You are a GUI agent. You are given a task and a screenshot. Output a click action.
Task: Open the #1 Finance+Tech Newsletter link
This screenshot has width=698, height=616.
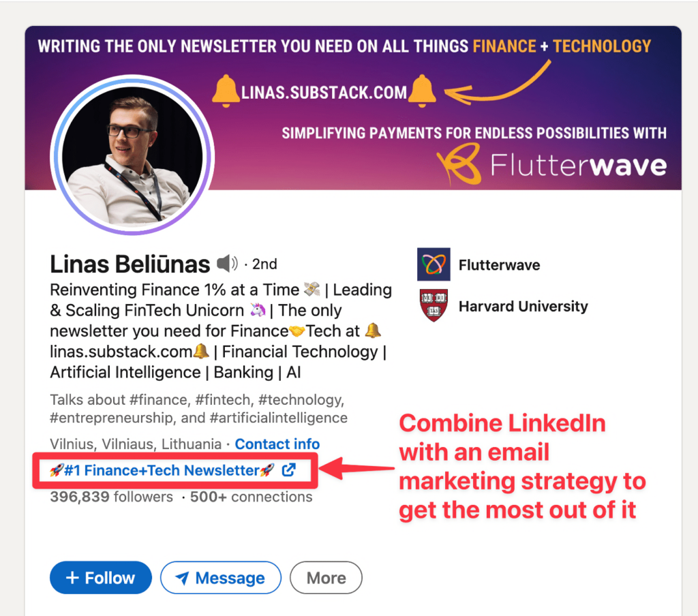coord(162,469)
